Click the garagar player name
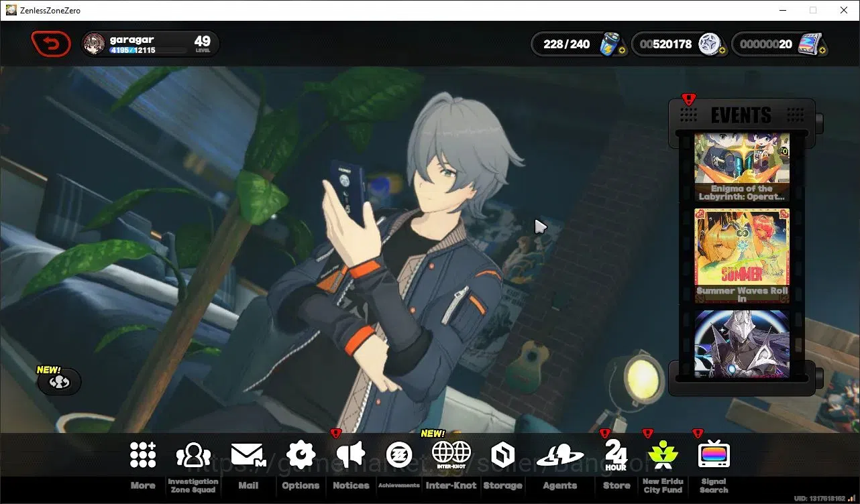Screen dimensions: 860x504 tap(132, 40)
